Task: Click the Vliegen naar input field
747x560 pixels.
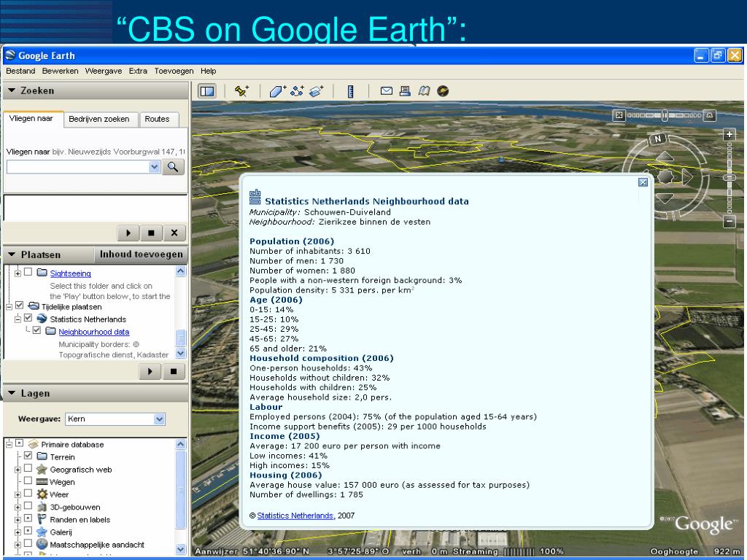Action: tap(77, 167)
